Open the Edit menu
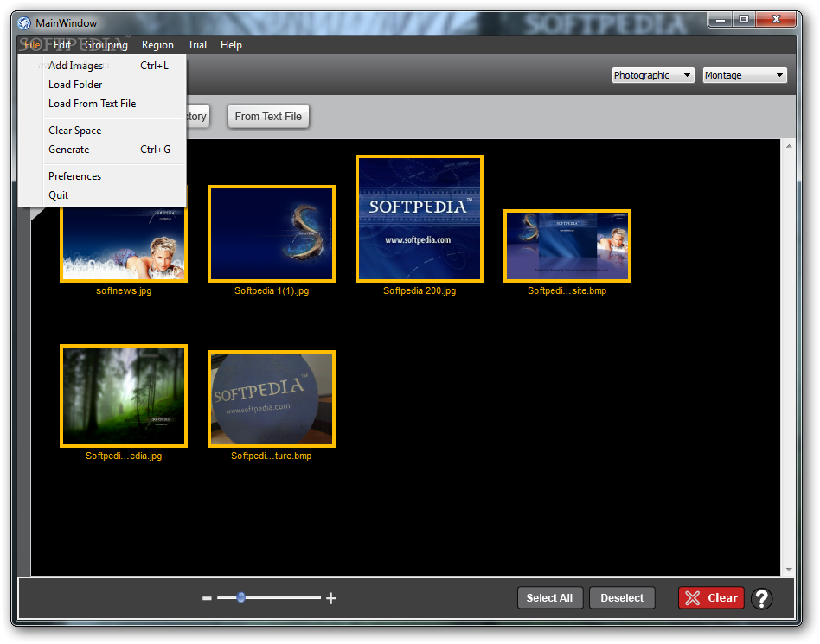 click(x=62, y=45)
